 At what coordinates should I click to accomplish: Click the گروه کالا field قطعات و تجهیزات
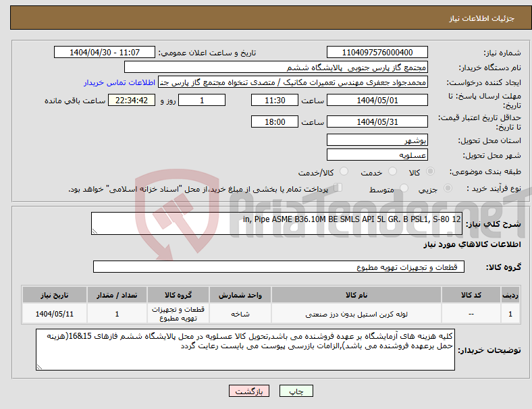point(279,267)
